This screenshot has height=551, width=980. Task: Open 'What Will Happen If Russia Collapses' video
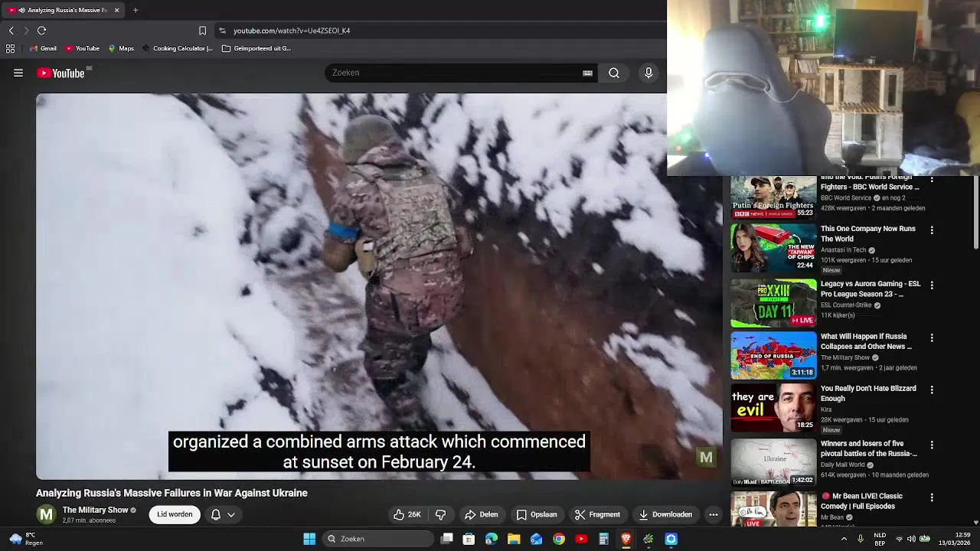(x=866, y=341)
